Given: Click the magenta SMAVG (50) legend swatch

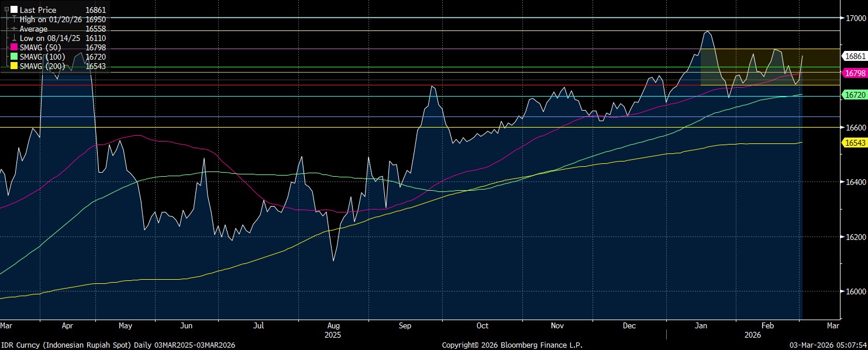Looking at the screenshot, I should (14, 47).
